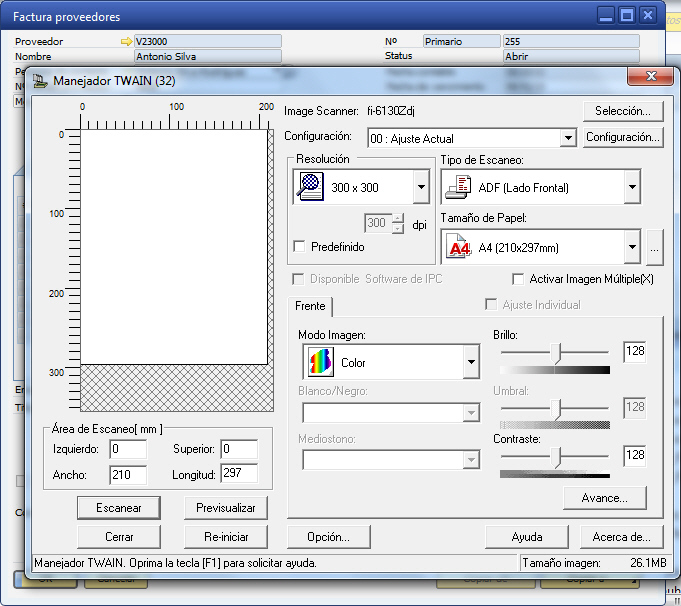Click the TWAIN driver title bar icon
Viewport: 681px width, 606px height.
[40, 80]
